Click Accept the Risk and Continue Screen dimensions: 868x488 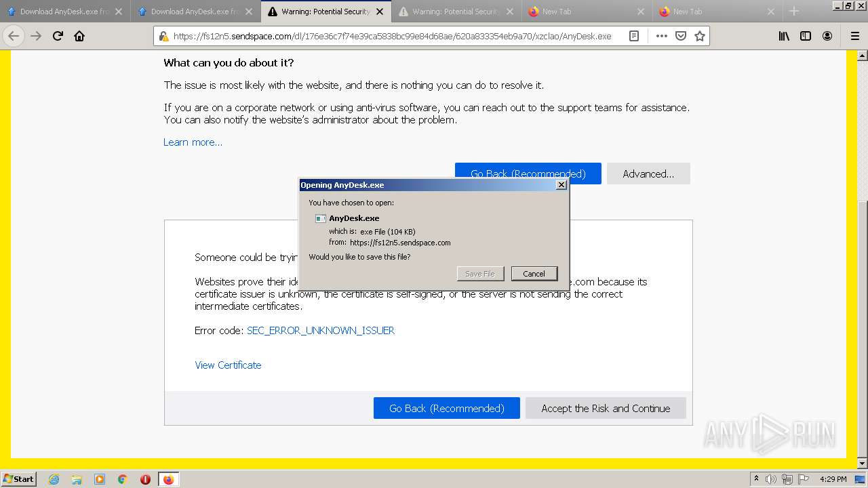click(x=606, y=408)
